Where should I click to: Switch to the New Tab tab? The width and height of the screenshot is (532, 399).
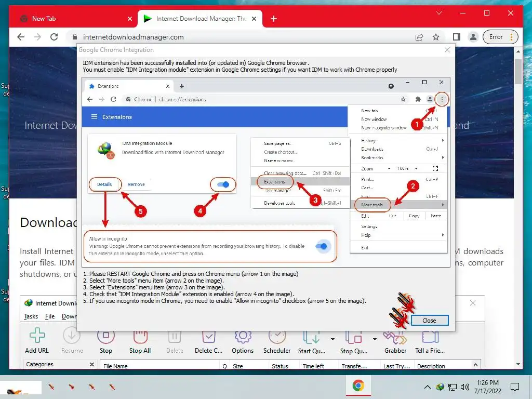pyautogui.click(x=73, y=19)
